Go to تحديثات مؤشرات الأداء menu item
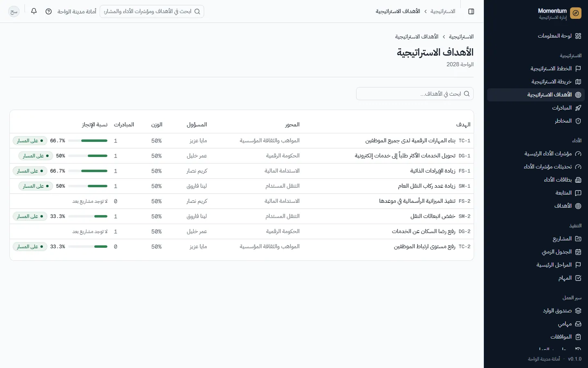 (536, 167)
